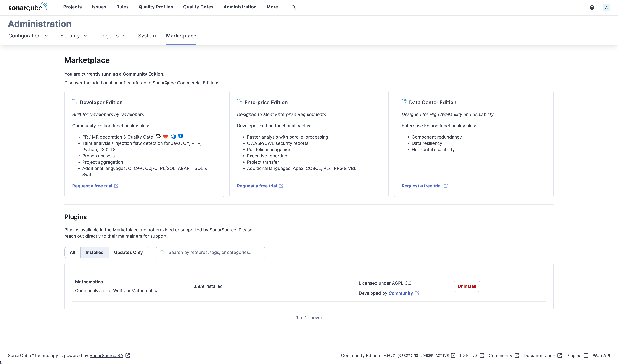This screenshot has height=364, width=618.
Task: Open the Quality Gates menu
Action: [198, 7]
